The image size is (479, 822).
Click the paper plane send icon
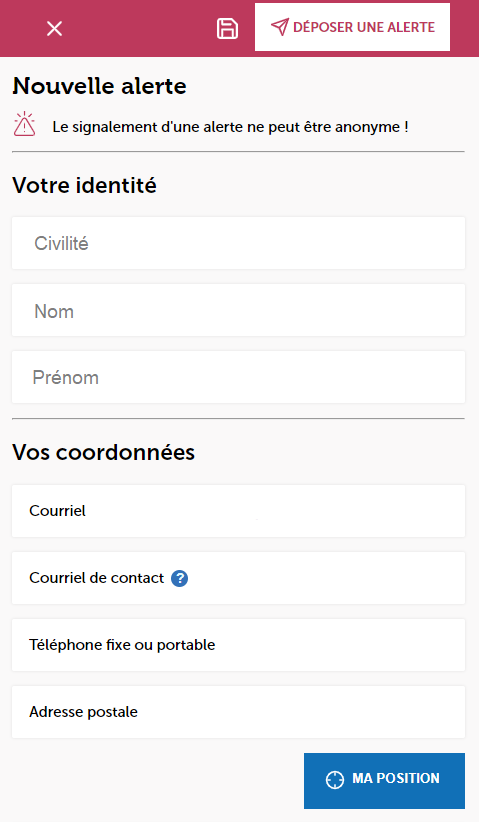pos(280,27)
